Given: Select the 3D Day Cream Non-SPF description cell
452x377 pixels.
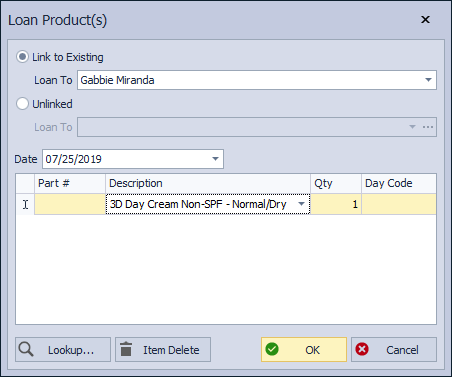Looking at the screenshot, I should 208,204.
